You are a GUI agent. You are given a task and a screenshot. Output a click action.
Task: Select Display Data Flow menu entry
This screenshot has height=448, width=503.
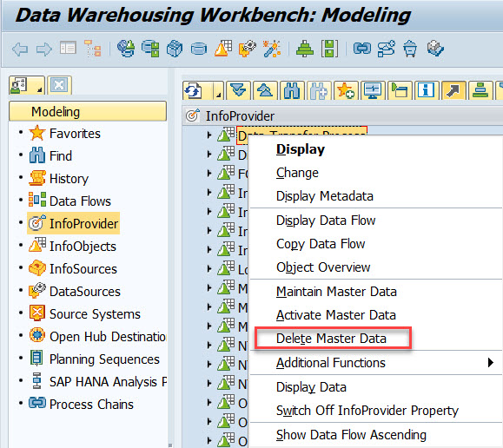pyautogui.click(x=326, y=221)
